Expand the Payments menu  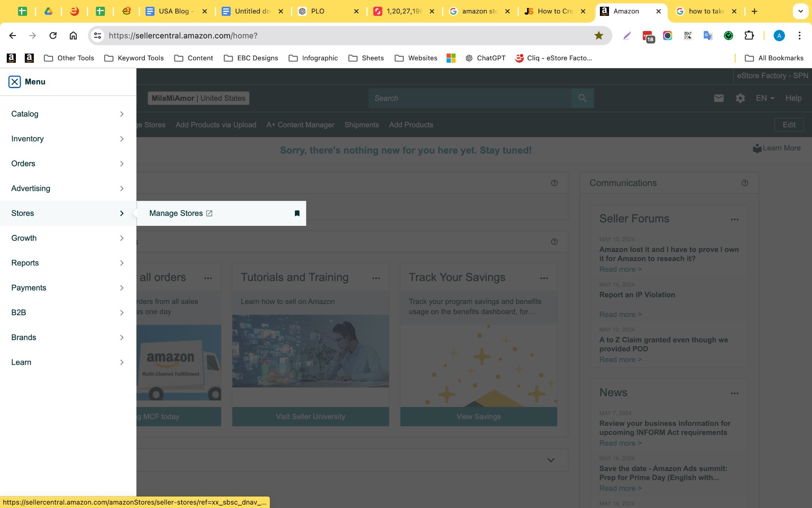(x=68, y=288)
